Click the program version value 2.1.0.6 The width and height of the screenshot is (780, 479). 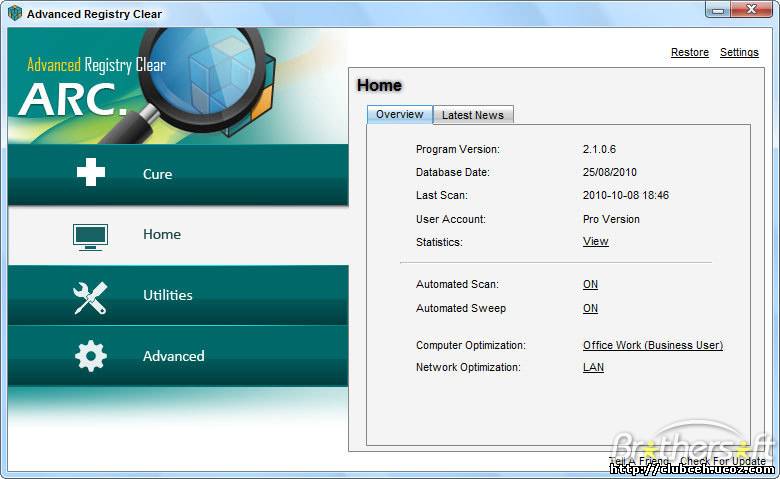[x=599, y=149]
